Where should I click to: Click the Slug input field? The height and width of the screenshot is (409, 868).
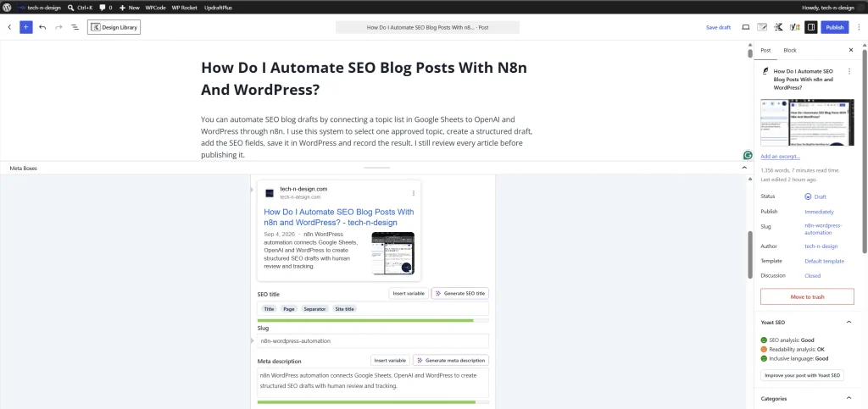(373, 341)
